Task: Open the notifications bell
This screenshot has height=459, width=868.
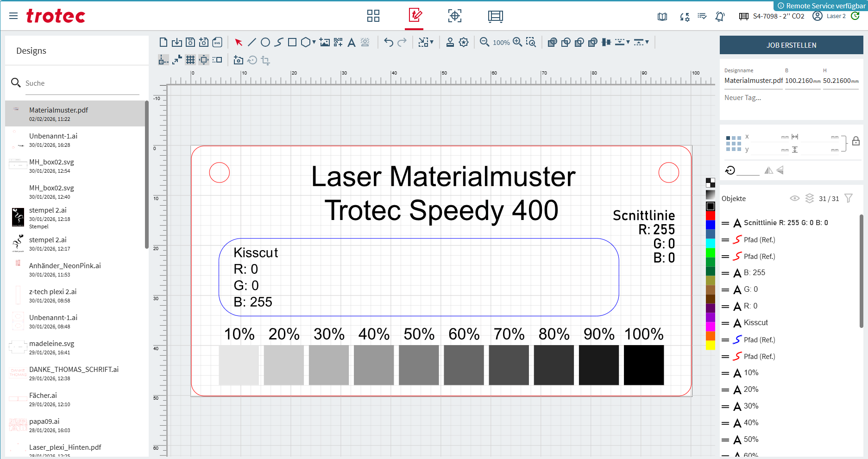Action: point(720,17)
